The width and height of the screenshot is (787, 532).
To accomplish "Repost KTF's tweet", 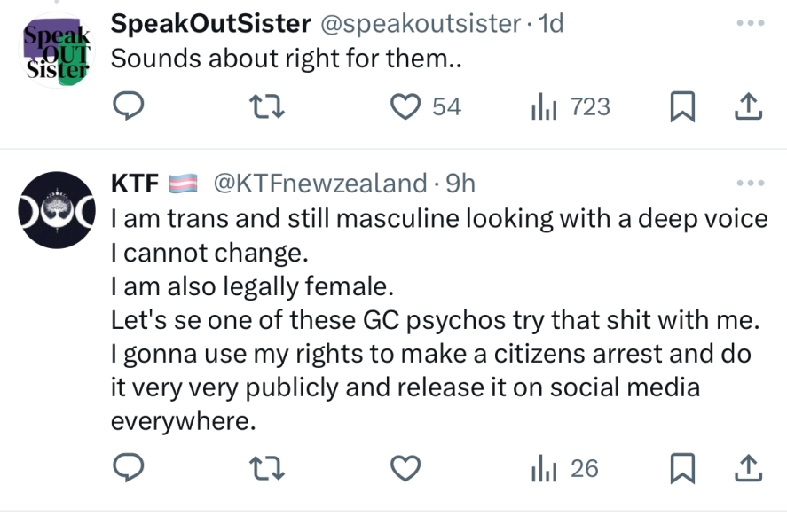I will coord(266,468).
